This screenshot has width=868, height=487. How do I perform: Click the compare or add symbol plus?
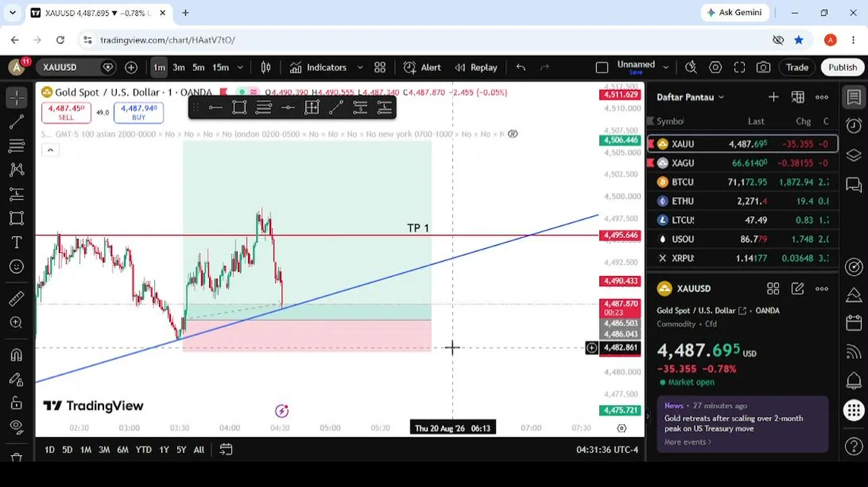point(131,67)
